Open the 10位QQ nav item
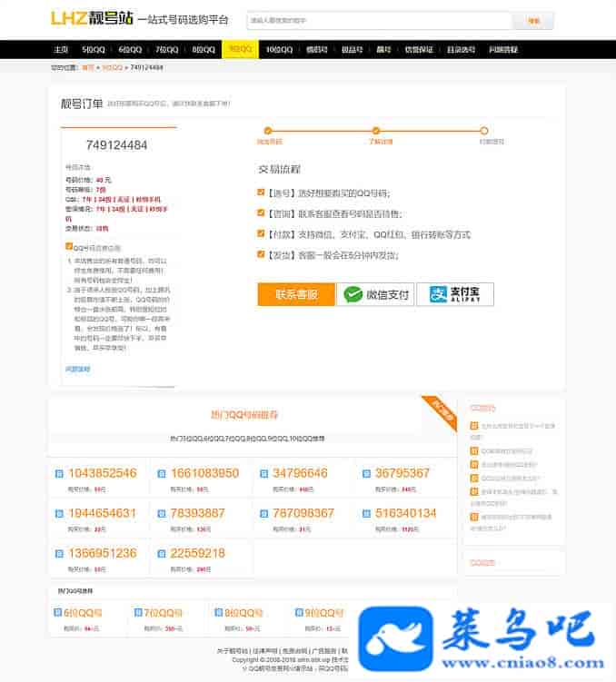The width and height of the screenshot is (616, 682). pos(279,50)
